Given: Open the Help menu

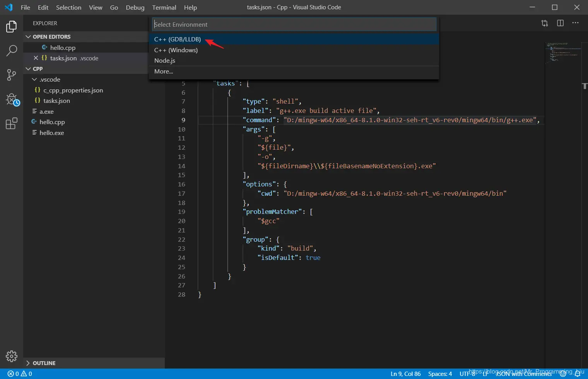Looking at the screenshot, I should 190,7.
